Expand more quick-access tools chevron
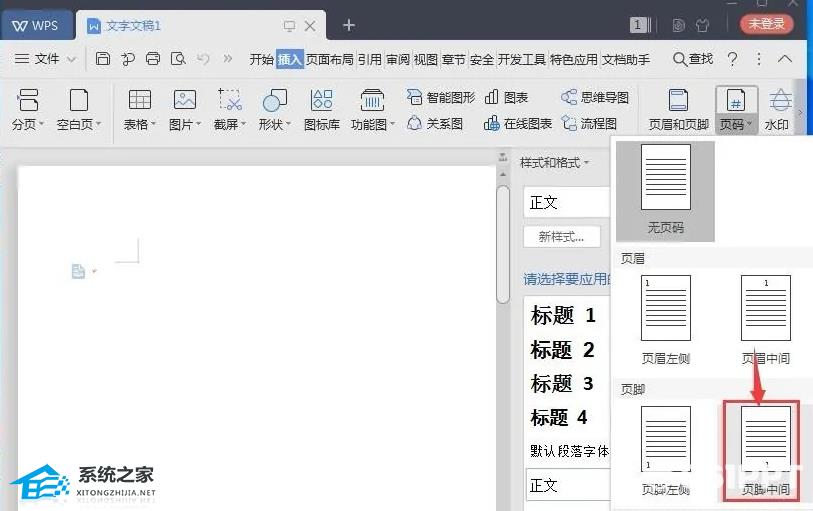This screenshot has height=511, width=813. tap(228, 59)
